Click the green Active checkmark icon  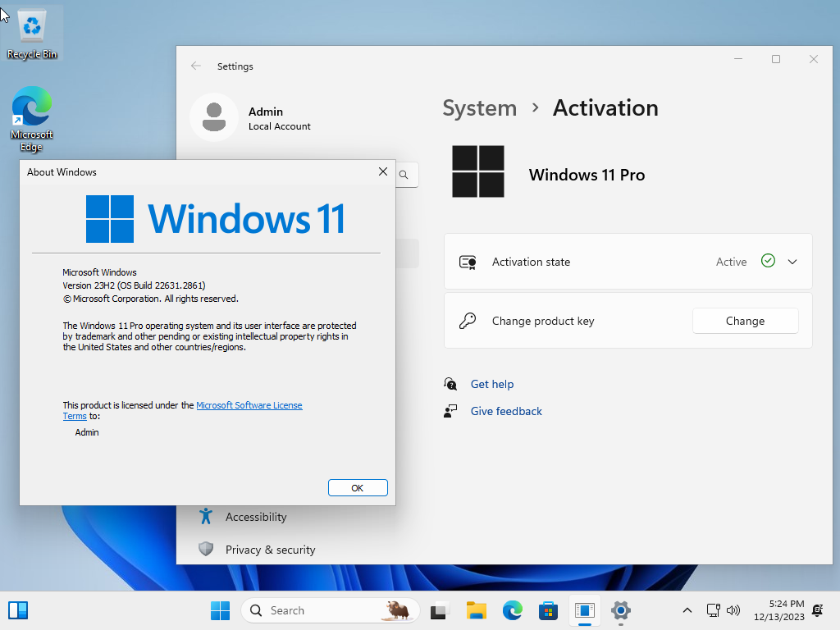click(x=768, y=261)
